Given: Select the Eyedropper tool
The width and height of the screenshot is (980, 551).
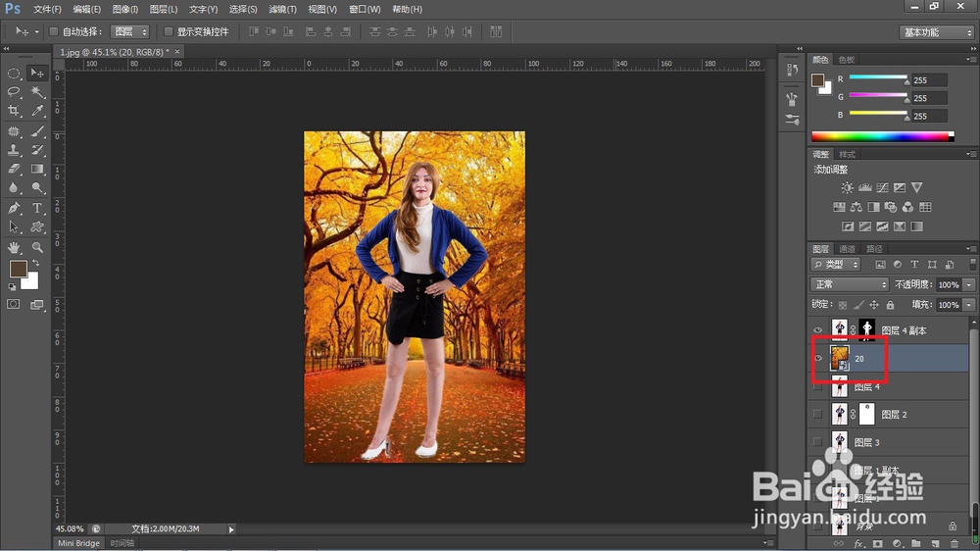Looking at the screenshot, I should (x=37, y=111).
